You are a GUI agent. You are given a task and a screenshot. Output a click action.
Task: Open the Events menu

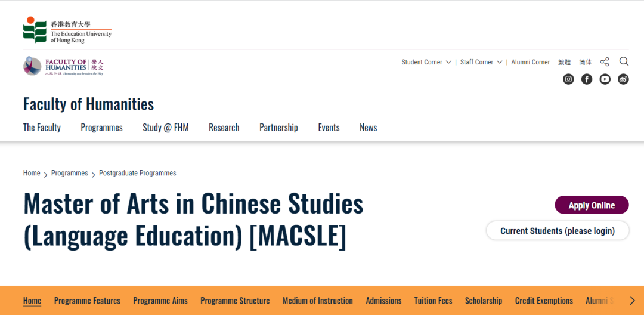coord(329,128)
